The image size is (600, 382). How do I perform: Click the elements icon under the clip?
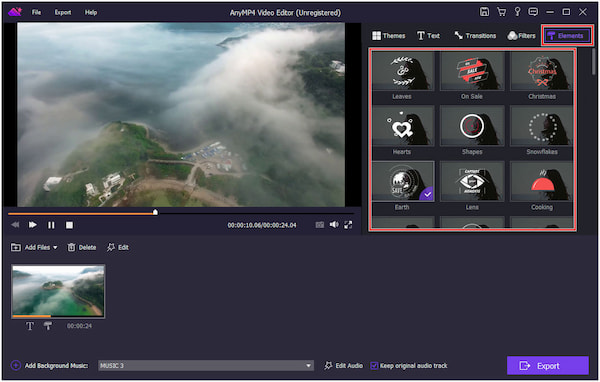48,326
